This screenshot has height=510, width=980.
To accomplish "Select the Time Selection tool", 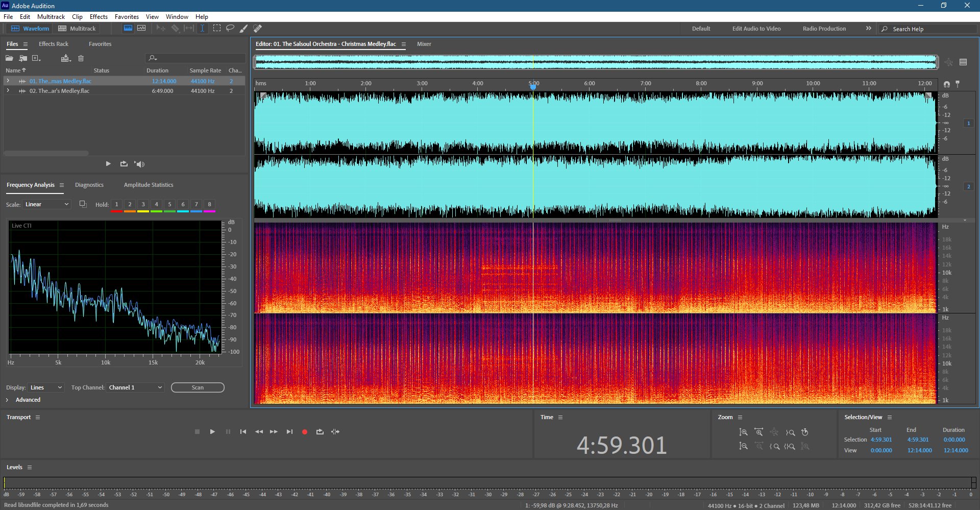I will [202, 28].
